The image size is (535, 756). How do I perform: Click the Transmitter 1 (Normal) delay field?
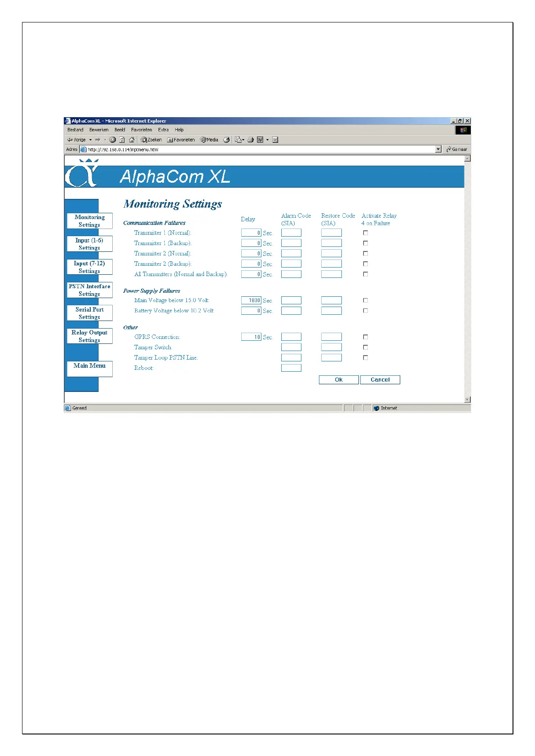click(x=251, y=233)
